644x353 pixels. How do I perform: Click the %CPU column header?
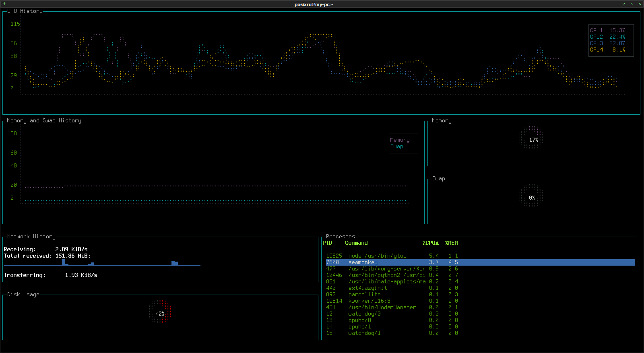(x=431, y=243)
